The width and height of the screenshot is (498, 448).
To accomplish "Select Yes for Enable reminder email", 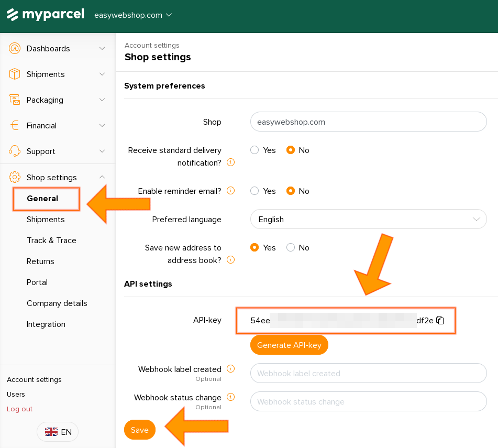I will [255, 191].
